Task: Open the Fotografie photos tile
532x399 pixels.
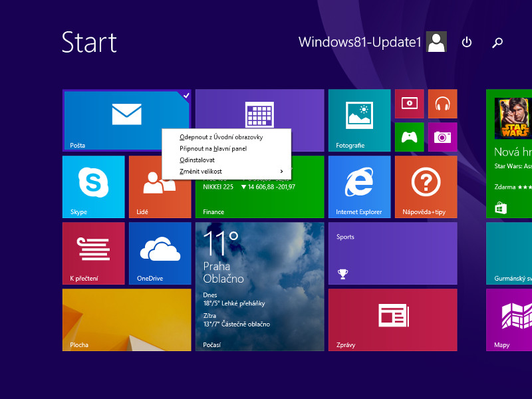Action: [359, 120]
